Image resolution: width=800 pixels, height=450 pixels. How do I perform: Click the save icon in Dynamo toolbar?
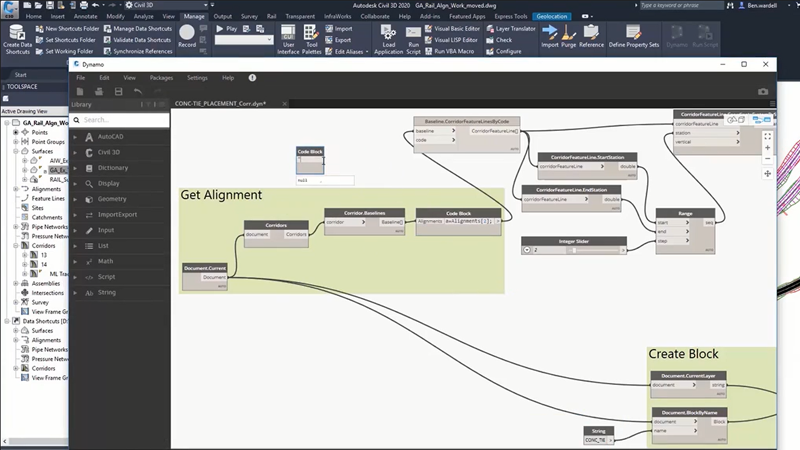117,92
